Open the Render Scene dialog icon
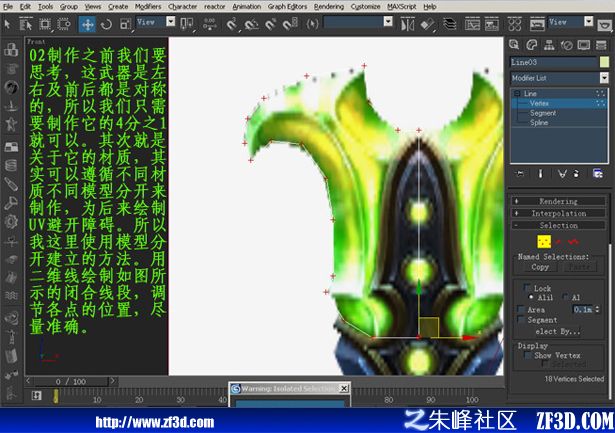615x433 pixels. click(537, 24)
